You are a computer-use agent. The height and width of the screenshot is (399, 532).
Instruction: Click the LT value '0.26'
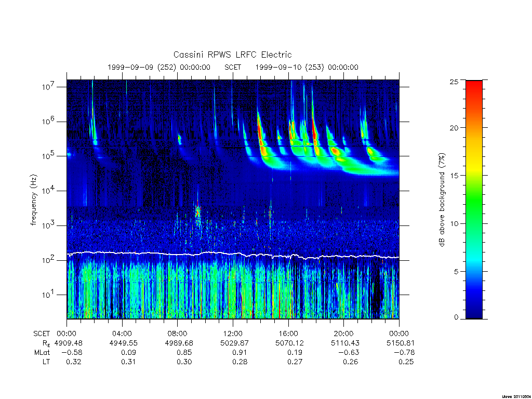pyautogui.click(x=351, y=362)
